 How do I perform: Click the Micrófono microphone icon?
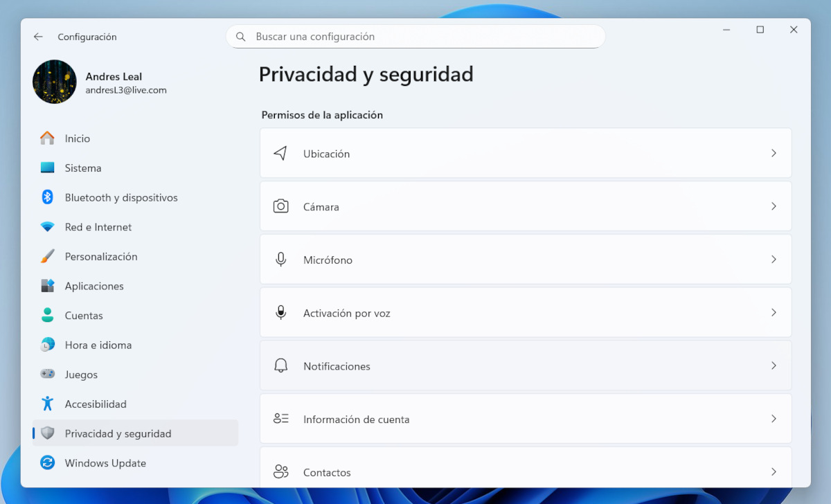[x=280, y=260]
